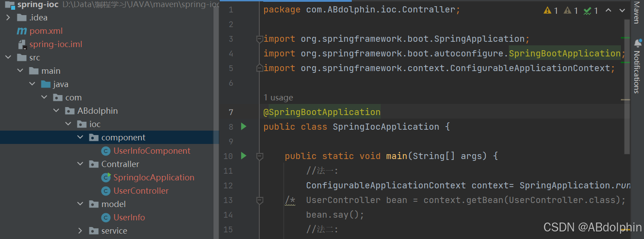
Task: Open the Maven tool window tab
Action: click(x=637, y=12)
